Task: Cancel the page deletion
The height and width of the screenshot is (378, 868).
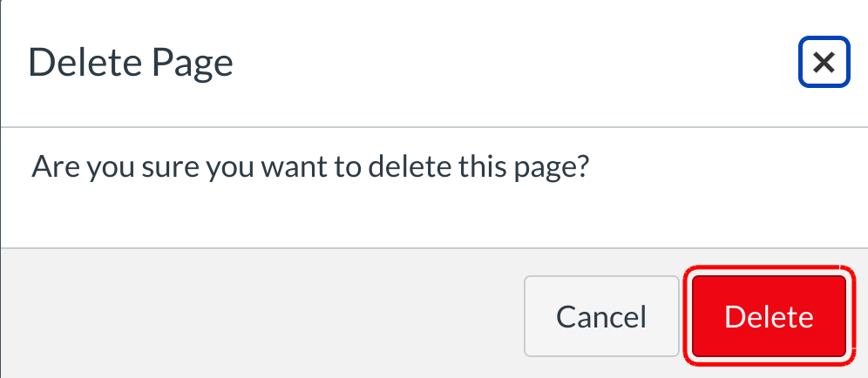Action: tap(601, 317)
